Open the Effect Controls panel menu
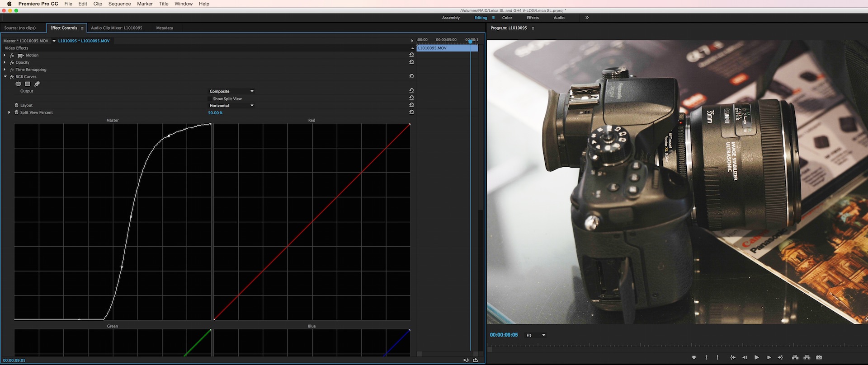The image size is (868, 365). click(x=82, y=28)
